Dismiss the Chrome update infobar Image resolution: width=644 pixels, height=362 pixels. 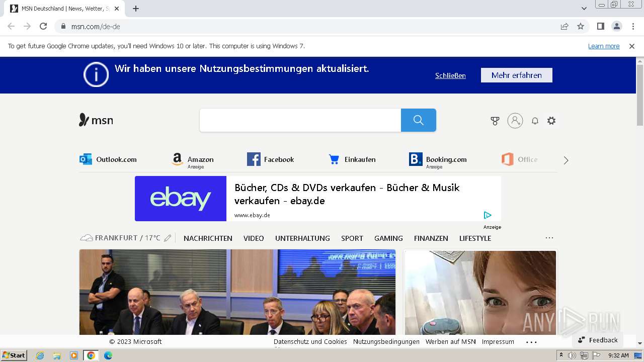click(632, 46)
